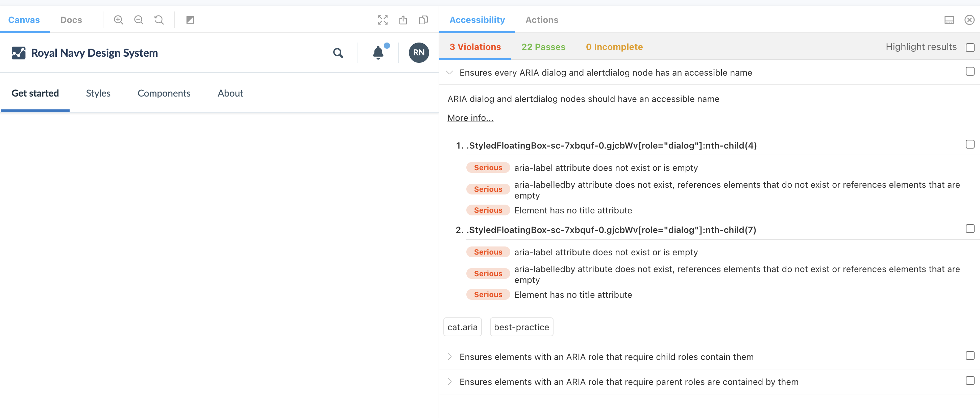The height and width of the screenshot is (418, 980).
Task: Expand the ARIA child roles rule
Action: point(449,357)
